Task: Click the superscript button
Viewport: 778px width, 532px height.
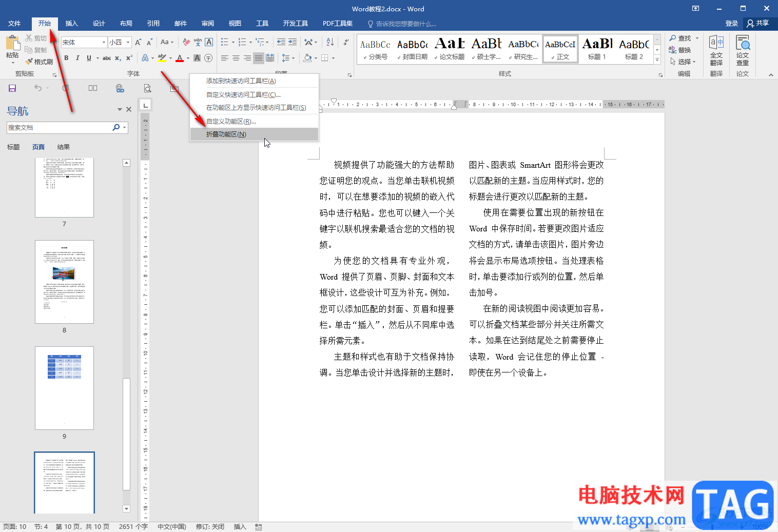Action: pos(129,58)
